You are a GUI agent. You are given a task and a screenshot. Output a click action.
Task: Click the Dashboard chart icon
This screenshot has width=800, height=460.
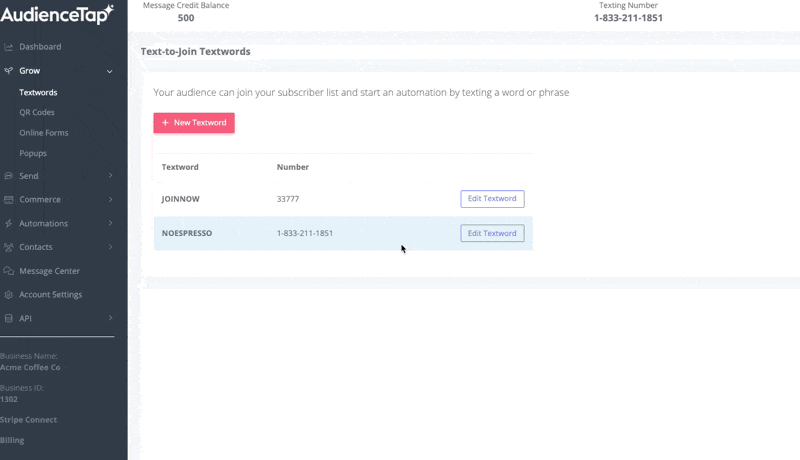(8, 47)
